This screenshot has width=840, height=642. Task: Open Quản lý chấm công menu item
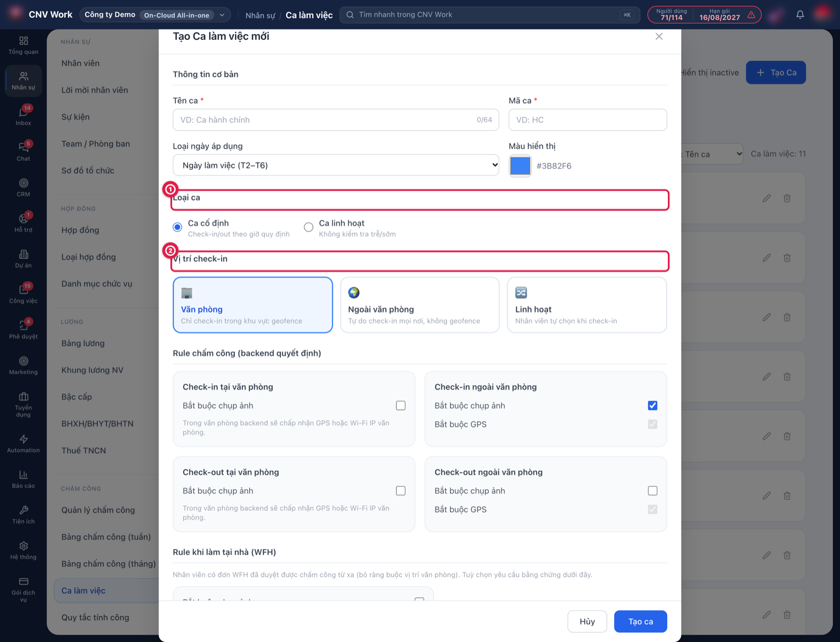(x=98, y=510)
